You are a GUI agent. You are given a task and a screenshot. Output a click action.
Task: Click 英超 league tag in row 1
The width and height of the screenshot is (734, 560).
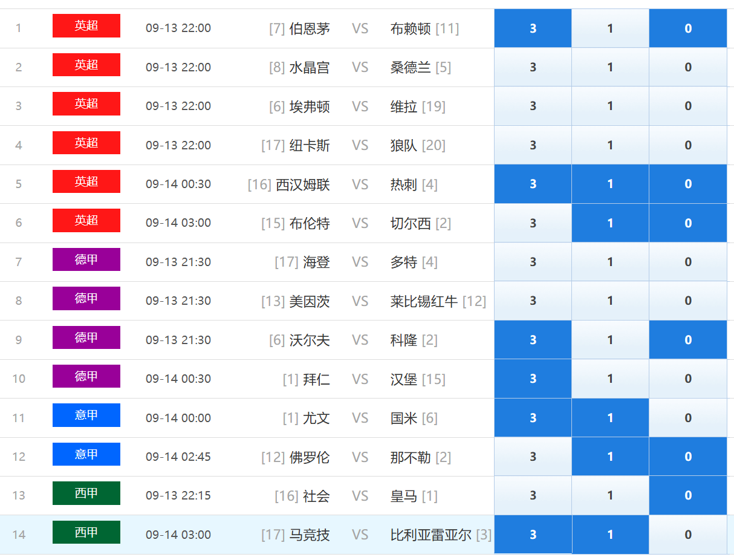pyautogui.click(x=86, y=26)
